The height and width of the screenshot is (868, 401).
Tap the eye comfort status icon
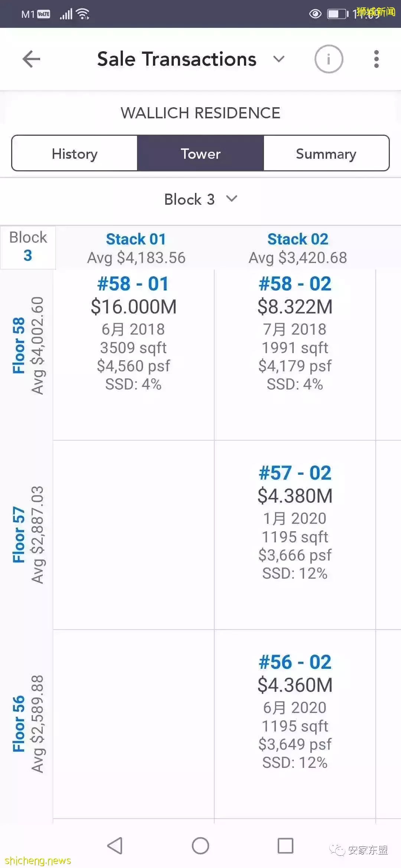click(315, 14)
